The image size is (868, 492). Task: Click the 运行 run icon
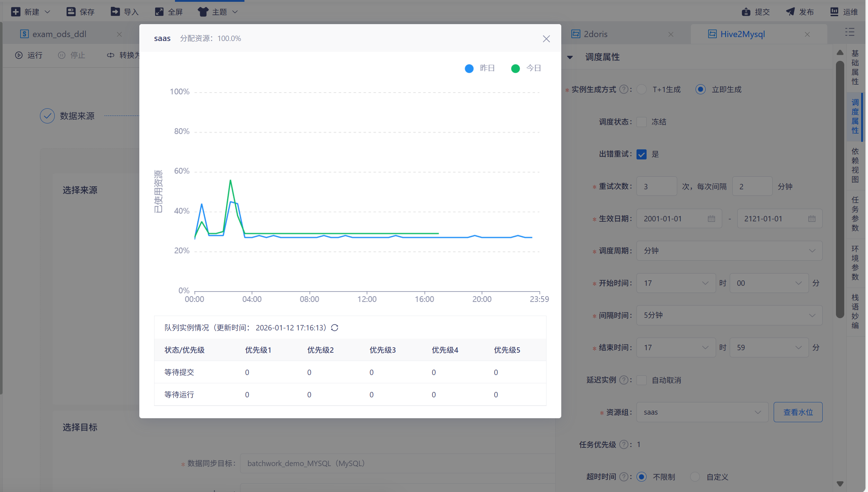[x=19, y=55]
